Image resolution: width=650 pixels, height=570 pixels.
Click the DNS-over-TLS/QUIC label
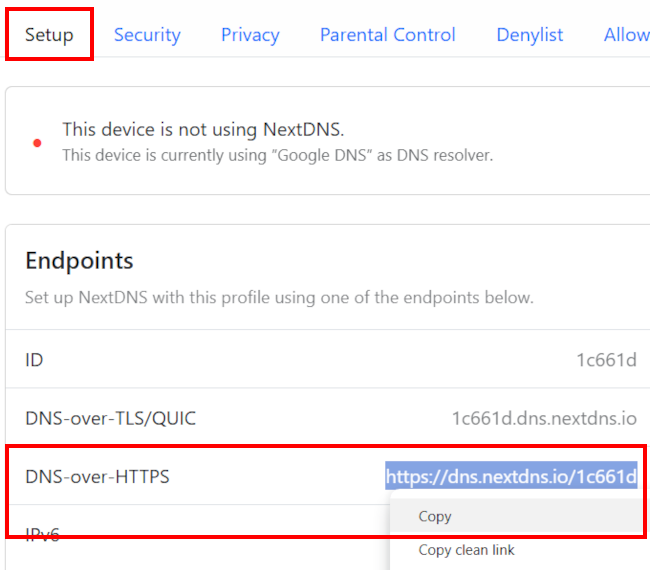(x=111, y=418)
